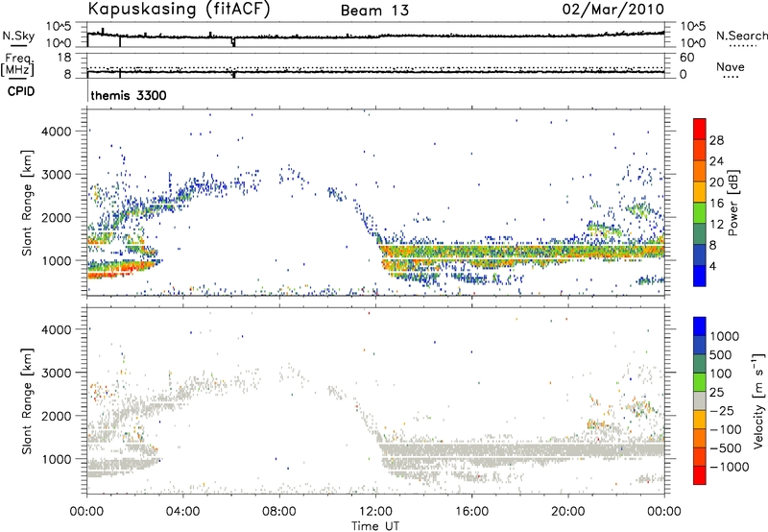This screenshot has width=768, height=532.
Task: Click the "24" label on Power color bar
Action: 716,161
